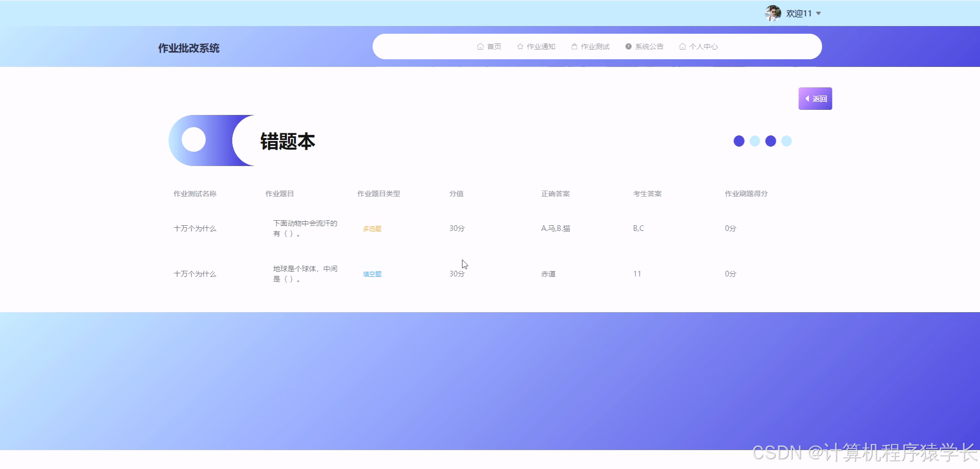Click the circular logo beside 错题本 heading
This screenshot has height=469, width=980.
click(x=193, y=140)
